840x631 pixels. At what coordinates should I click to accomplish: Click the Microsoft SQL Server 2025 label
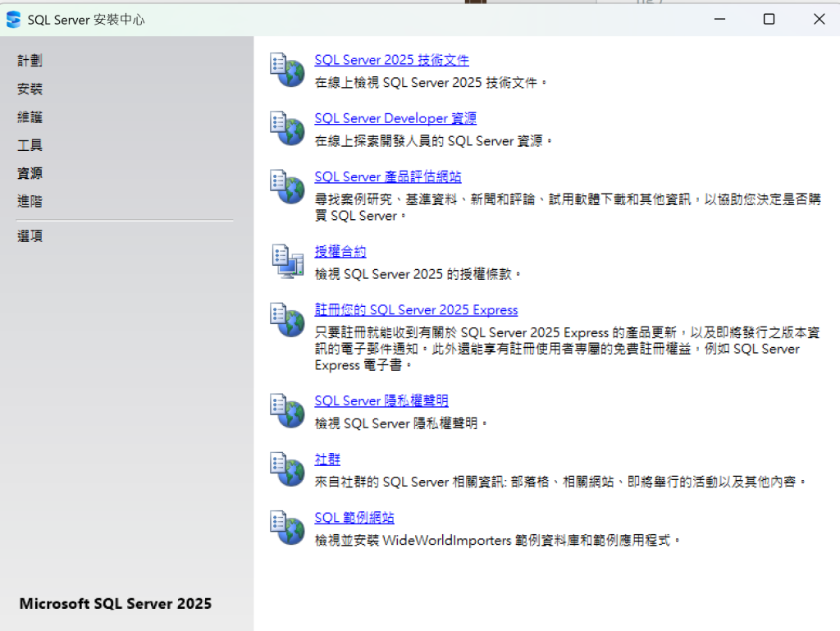point(115,604)
